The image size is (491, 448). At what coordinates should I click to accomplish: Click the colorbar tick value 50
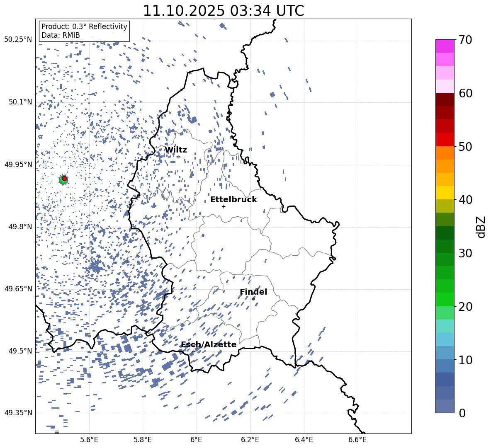465,146
